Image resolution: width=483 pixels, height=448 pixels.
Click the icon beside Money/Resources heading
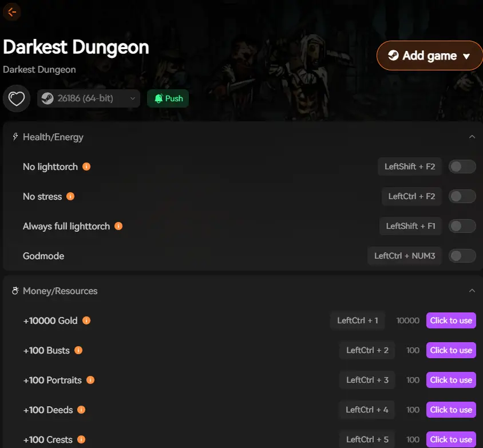coord(14,290)
